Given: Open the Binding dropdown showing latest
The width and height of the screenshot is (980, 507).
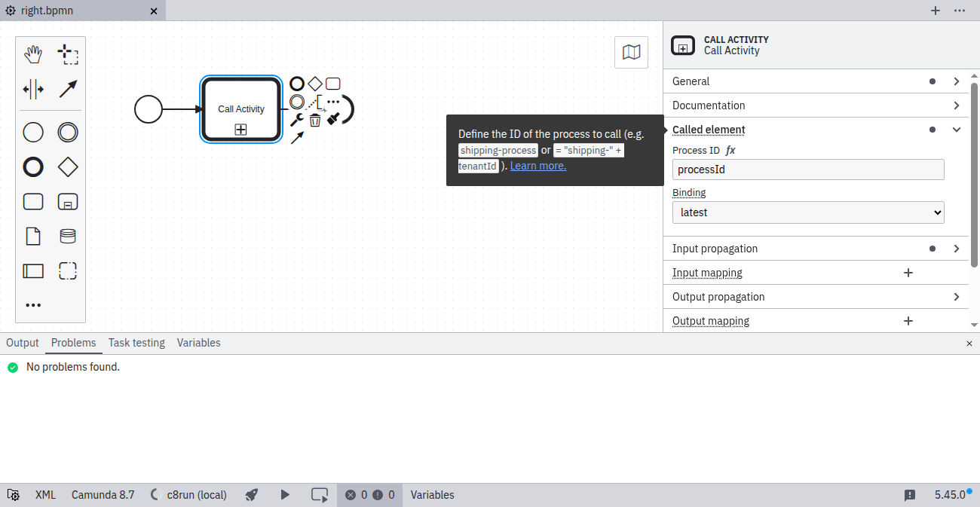Looking at the screenshot, I should click(807, 212).
